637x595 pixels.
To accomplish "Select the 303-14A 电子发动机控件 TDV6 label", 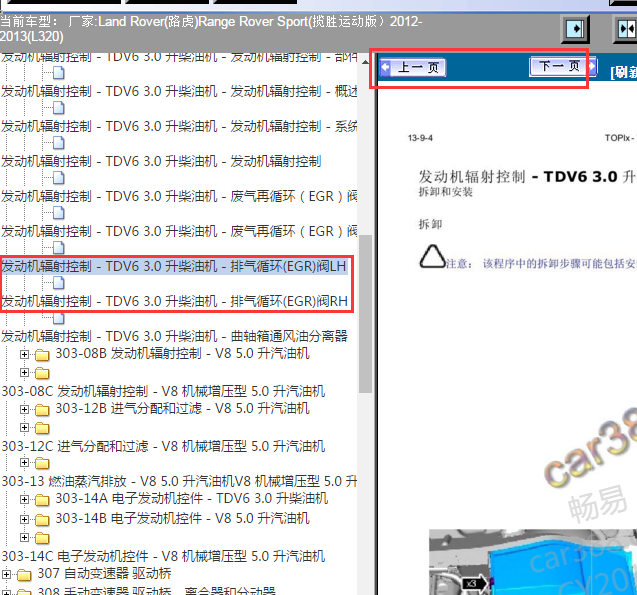I will click(191, 498).
